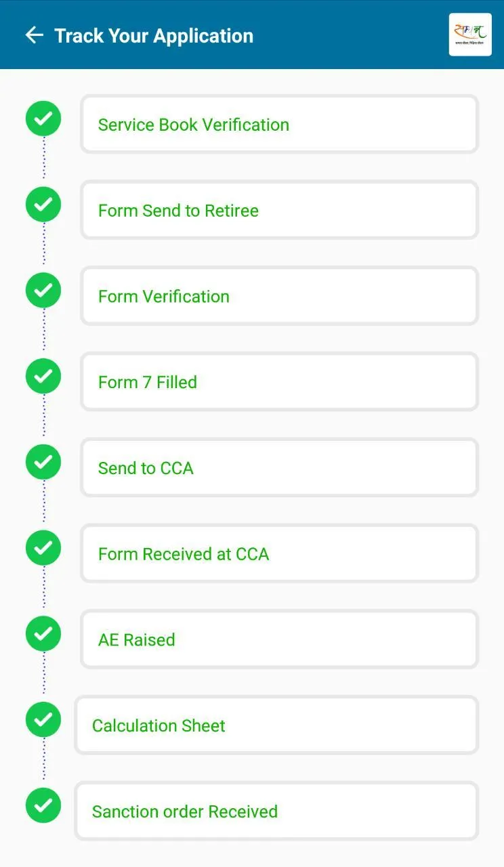This screenshot has width=504, height=867.
Task: Tap the green check next to Form 7 Filled
Action: 43,377
